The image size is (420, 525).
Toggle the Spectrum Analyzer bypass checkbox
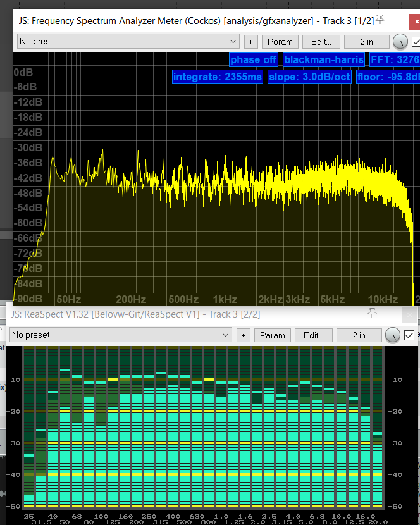tap(416, 42)
